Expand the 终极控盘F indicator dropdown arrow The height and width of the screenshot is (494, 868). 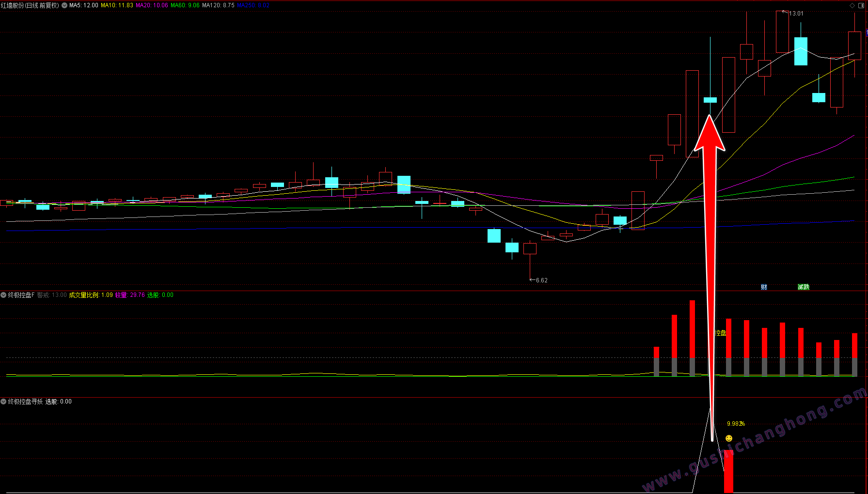point(3,295)
